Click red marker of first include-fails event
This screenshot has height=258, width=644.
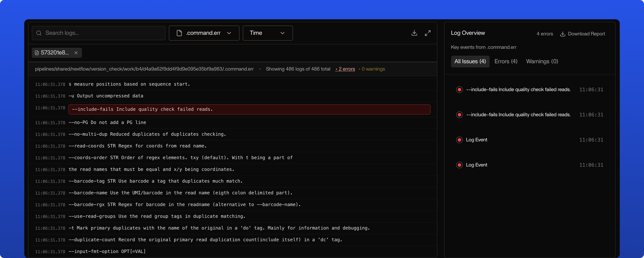459,90
